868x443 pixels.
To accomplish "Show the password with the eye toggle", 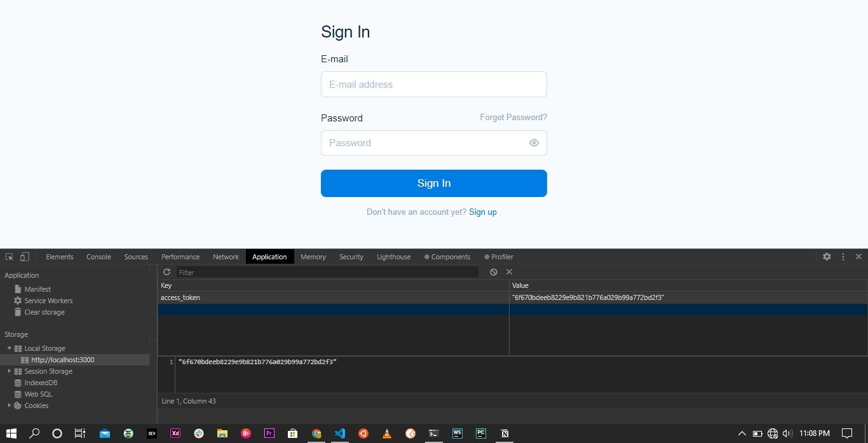I will coord(534,142).
